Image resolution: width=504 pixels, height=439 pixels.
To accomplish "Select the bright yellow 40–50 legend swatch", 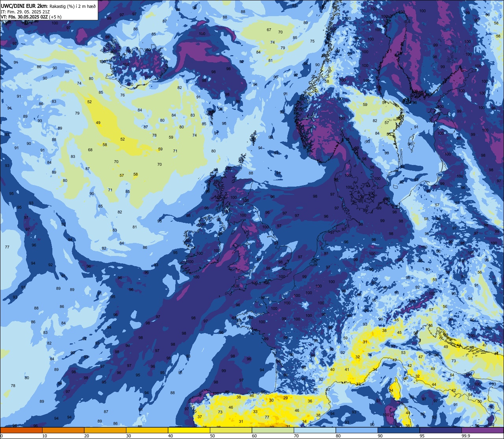I will 189,430.
